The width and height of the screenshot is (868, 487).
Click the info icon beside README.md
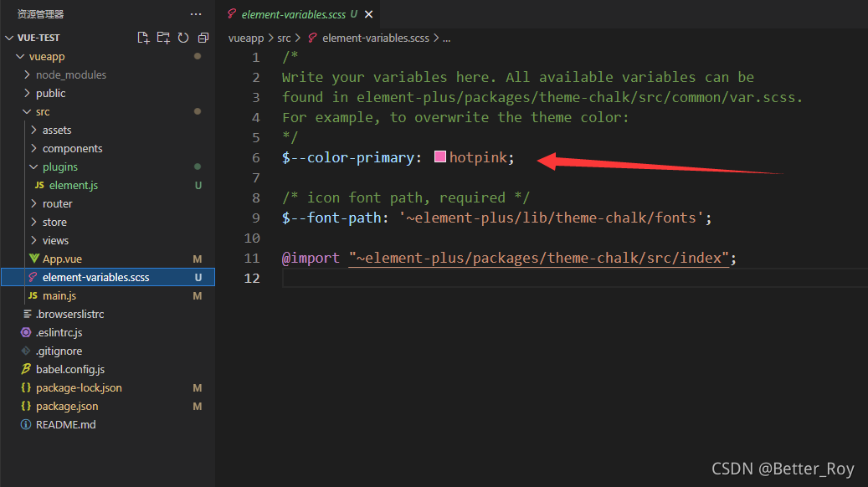tap(26, 424)
